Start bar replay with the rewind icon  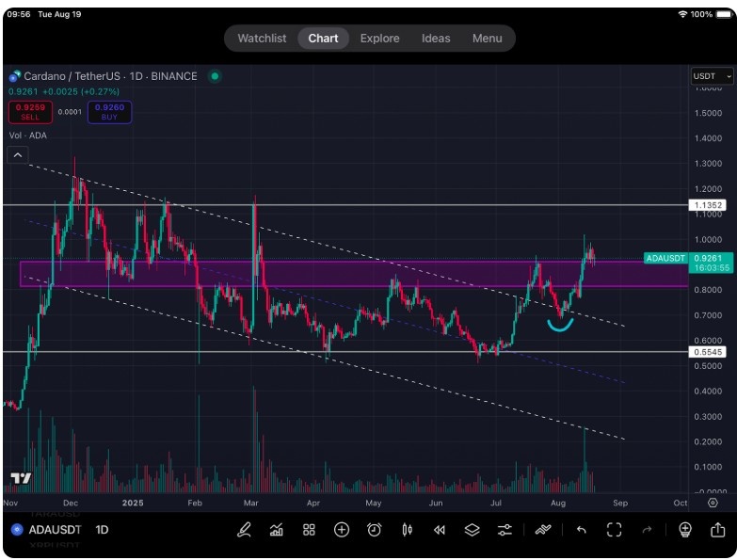point(440,531)
